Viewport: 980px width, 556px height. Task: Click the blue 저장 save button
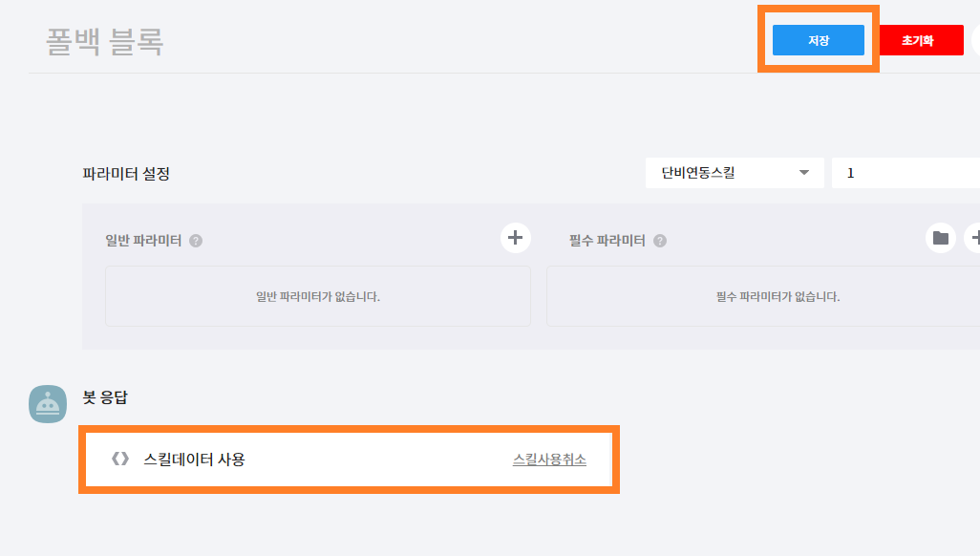pyautogui.click(x=819, y=40)
